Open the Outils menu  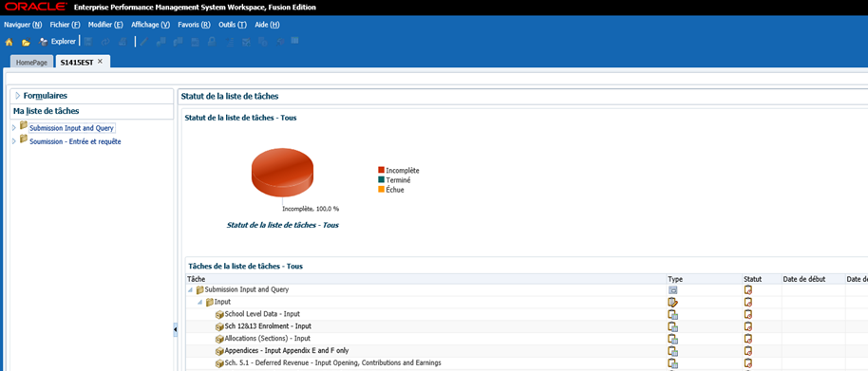tap(233, 25)
